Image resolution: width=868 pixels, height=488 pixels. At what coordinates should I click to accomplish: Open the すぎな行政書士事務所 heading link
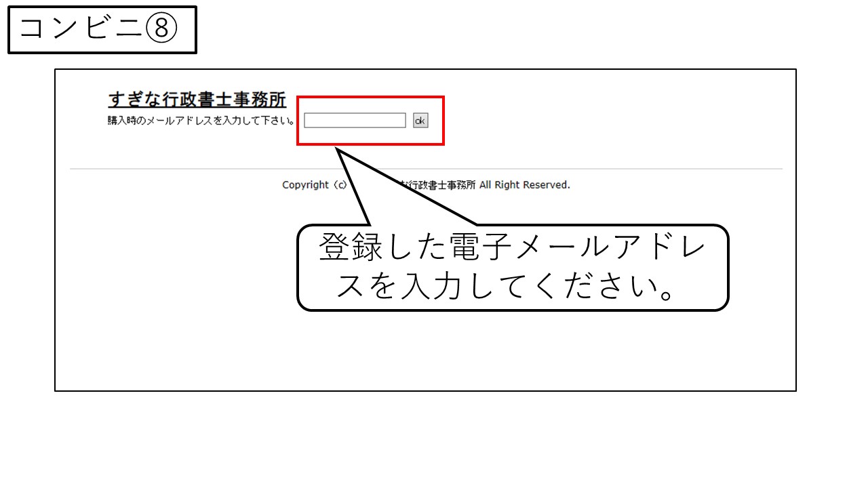click(197, 100)
